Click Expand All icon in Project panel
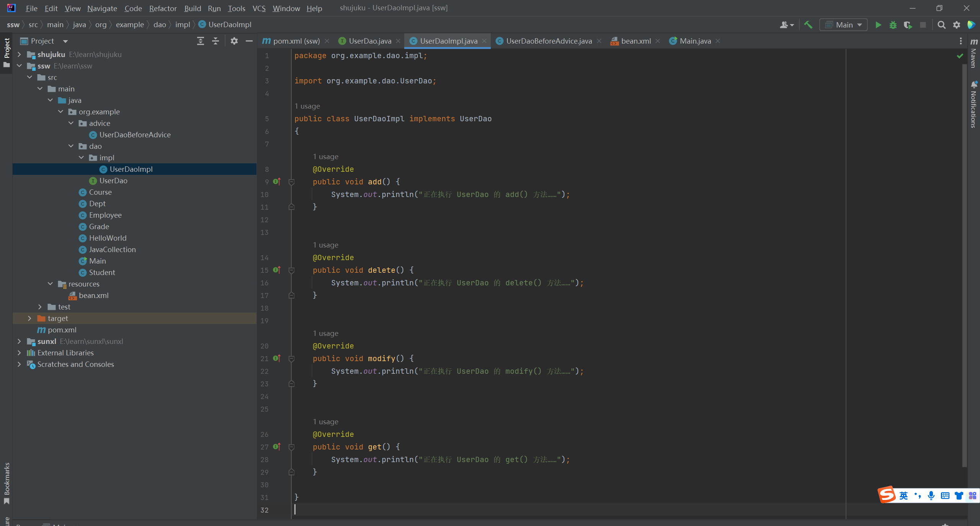The image size is (980, 526). pyautogui.click(x=201, y=41)
